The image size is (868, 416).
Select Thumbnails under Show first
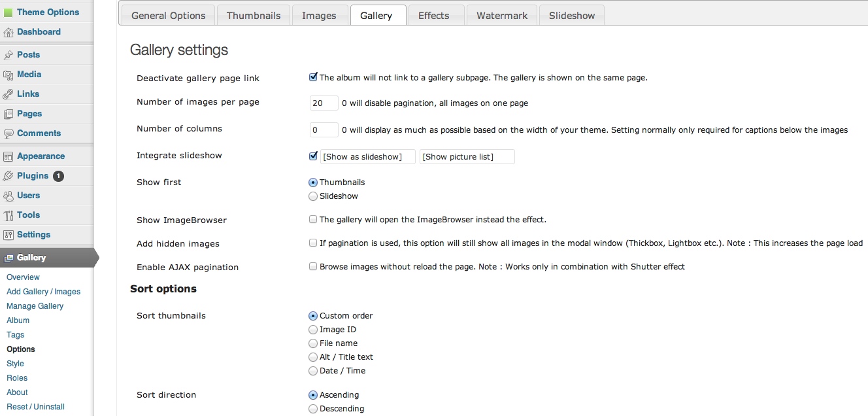point(313,182)
